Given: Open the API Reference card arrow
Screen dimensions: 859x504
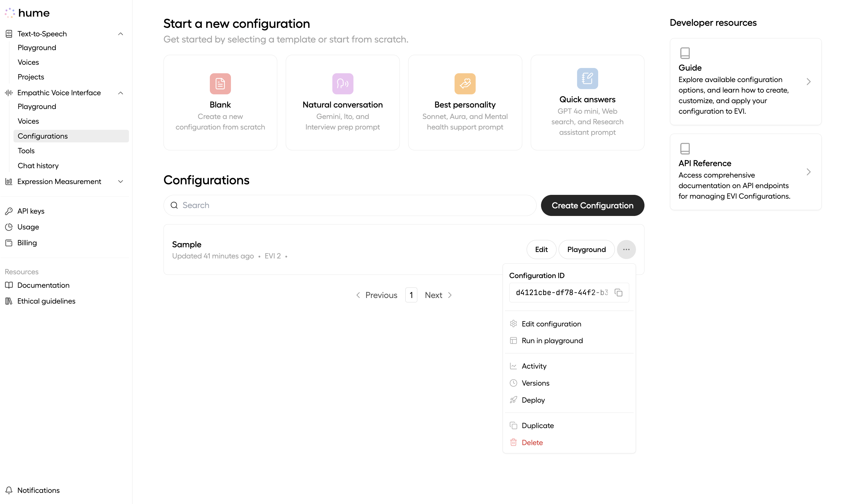Looking at the screenshot, I should pos(809,172).
